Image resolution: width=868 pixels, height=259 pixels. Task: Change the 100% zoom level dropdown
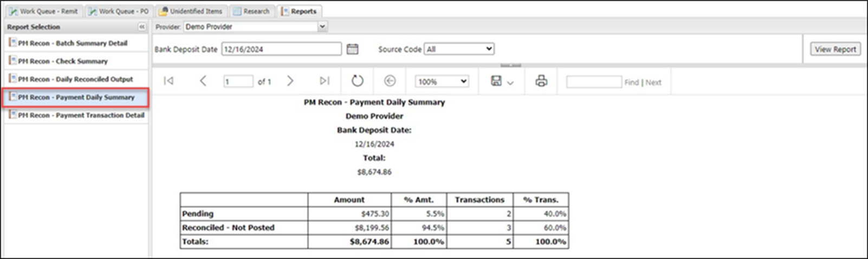[442, 82]
